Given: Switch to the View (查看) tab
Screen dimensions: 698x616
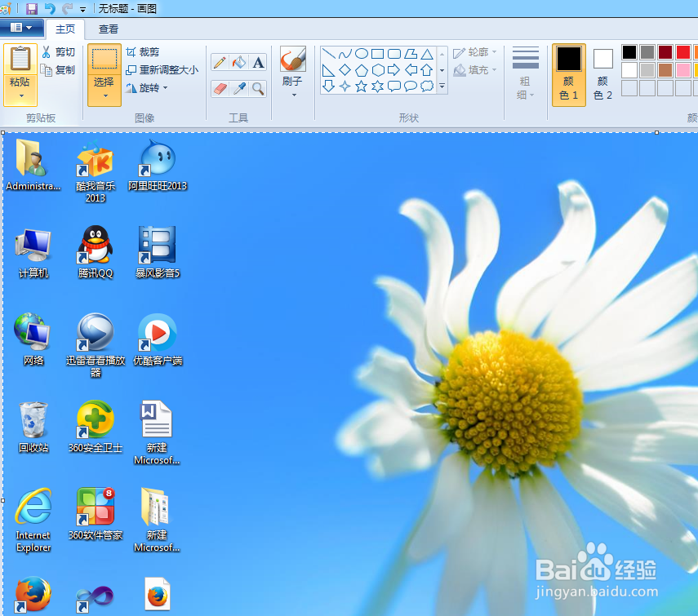Looking at the screenshot, I should 109,29.
